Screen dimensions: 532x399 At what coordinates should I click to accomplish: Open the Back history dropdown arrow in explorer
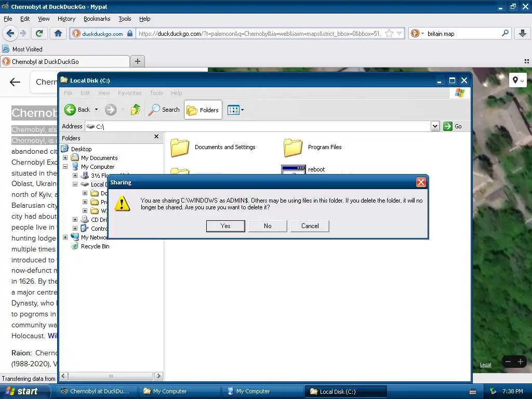pos(96,110)
